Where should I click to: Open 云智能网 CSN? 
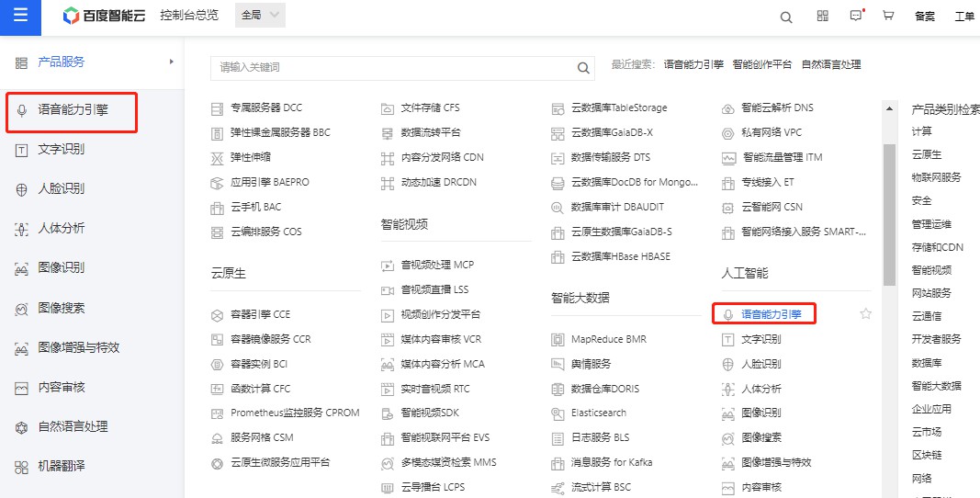tap(772, 207)
